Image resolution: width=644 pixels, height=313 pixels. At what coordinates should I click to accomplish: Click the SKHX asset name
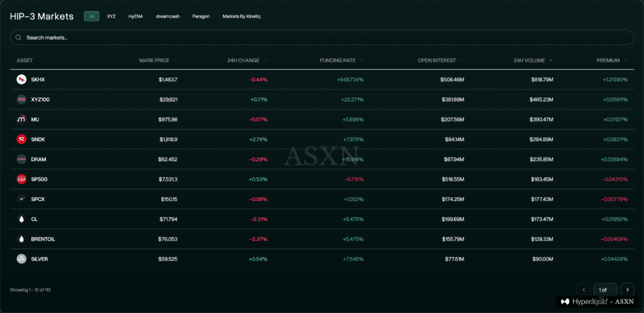(38, 79)
